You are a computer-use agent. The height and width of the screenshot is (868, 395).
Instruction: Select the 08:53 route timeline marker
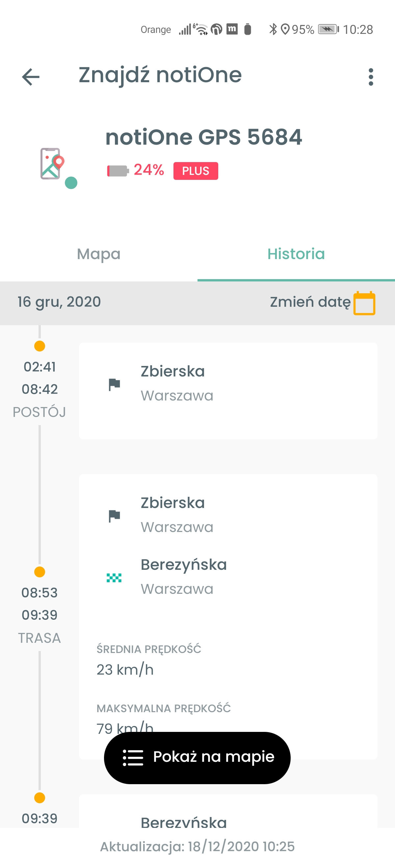coord(40,572)
